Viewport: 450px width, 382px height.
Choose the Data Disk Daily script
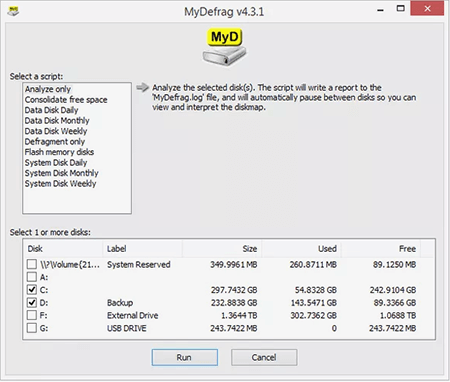point(51,110)
